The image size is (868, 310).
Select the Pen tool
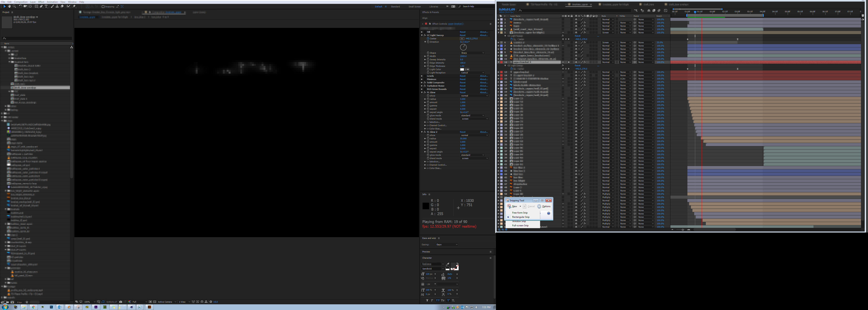41,6
